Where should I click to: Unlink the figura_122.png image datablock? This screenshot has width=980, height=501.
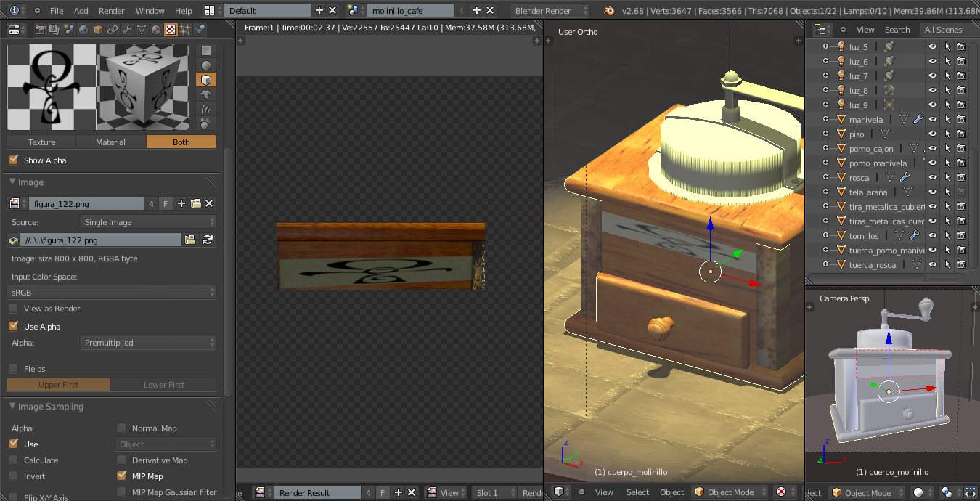pyautogui.click(x=209, y=204)
